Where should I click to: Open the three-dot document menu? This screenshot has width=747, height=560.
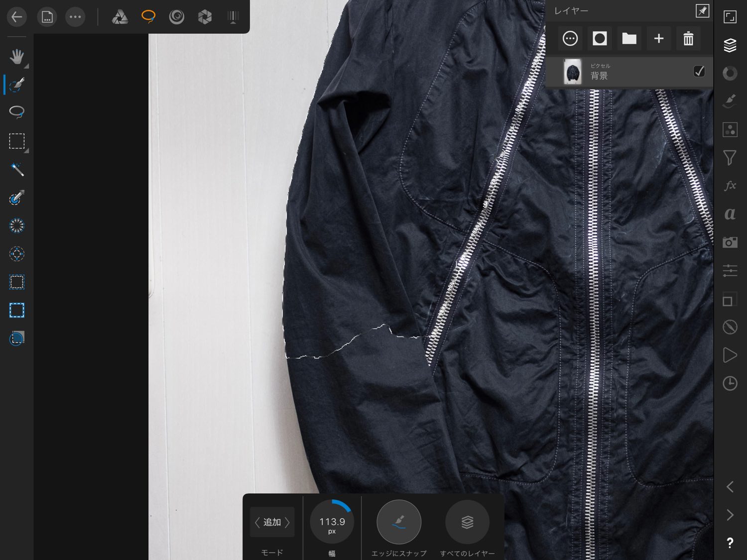pos(75,17)
